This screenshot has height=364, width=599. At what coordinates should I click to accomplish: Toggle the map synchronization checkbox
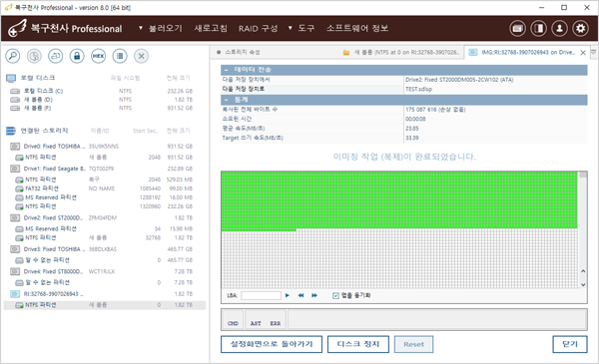pos(335,296)
